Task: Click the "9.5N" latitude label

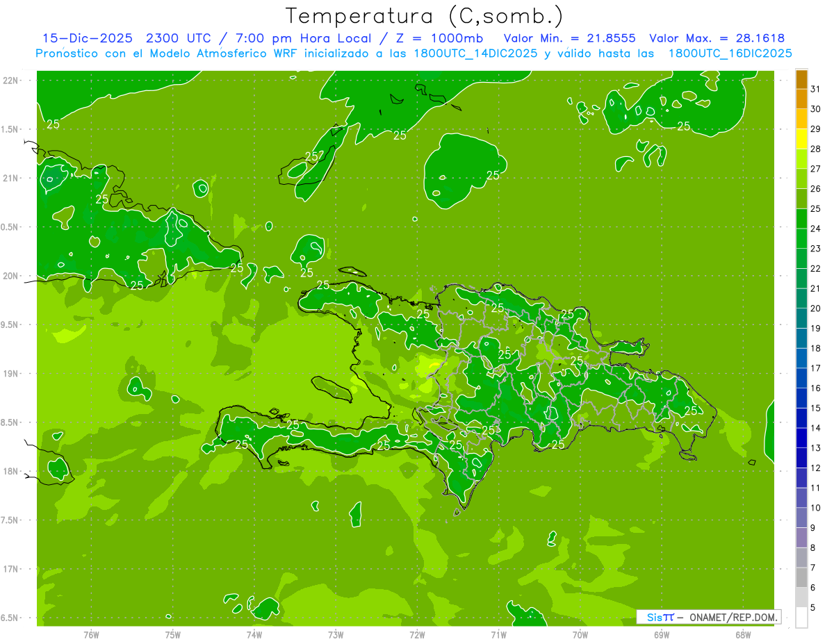Action: [10, 324]
